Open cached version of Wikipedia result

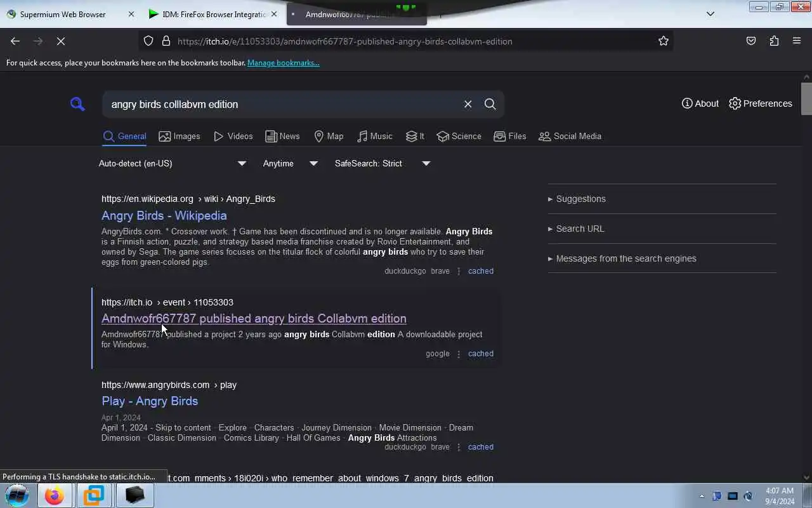pyautogui.click(x=481, y=271)
